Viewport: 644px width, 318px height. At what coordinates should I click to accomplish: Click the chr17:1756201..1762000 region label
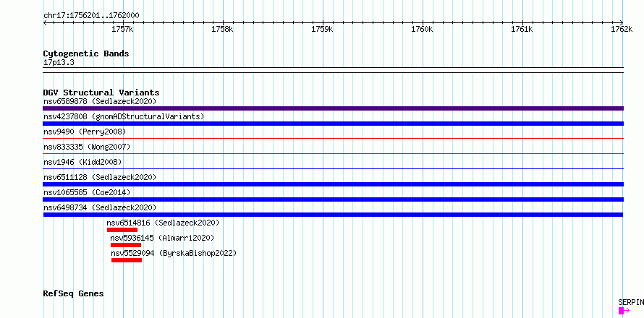[91, 16]
